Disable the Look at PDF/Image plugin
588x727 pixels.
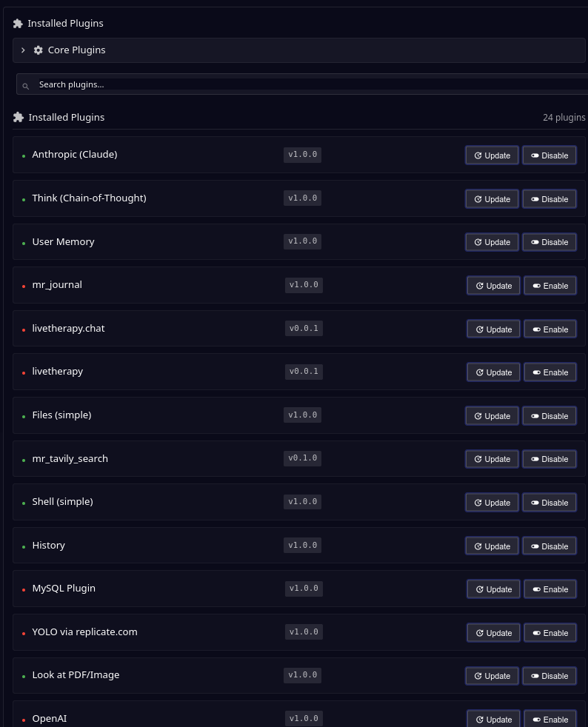click(549, 676)
